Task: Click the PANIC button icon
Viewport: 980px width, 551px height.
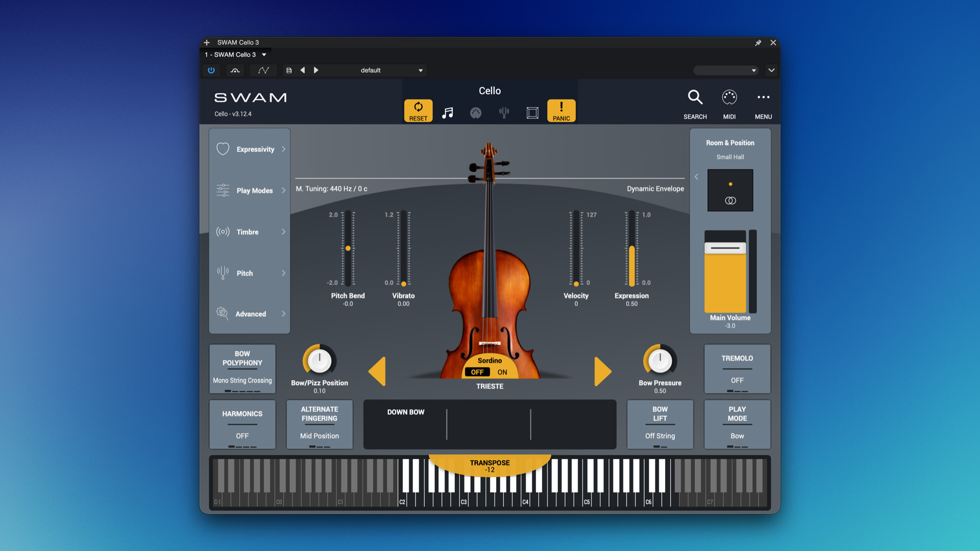Action: (561, 111)
